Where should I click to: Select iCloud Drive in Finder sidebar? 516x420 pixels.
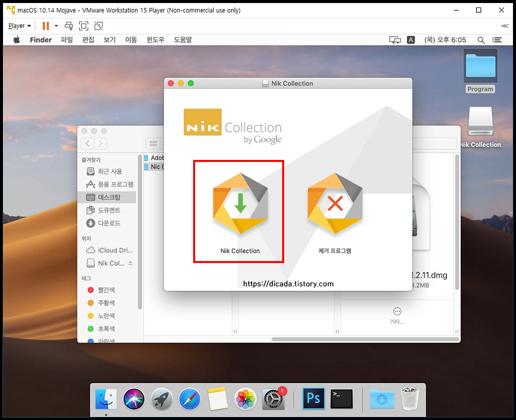pos(107,250)
